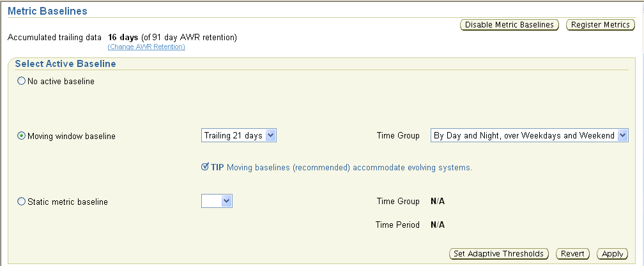Open the Change AWR Retention link
Image resolution: width=644 pixels, height=266 pixels.
pos(146,47)
